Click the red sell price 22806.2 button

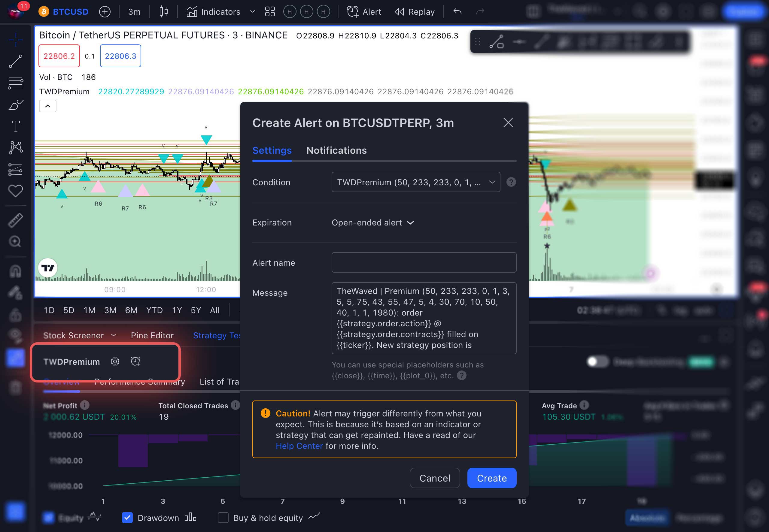pyautogui.click(x=59, y=56)
